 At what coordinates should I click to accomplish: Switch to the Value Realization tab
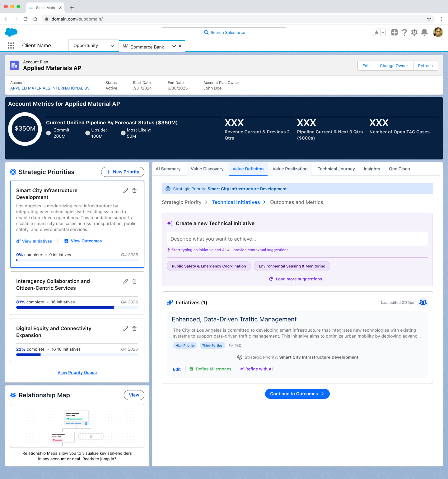coord(290,169)
